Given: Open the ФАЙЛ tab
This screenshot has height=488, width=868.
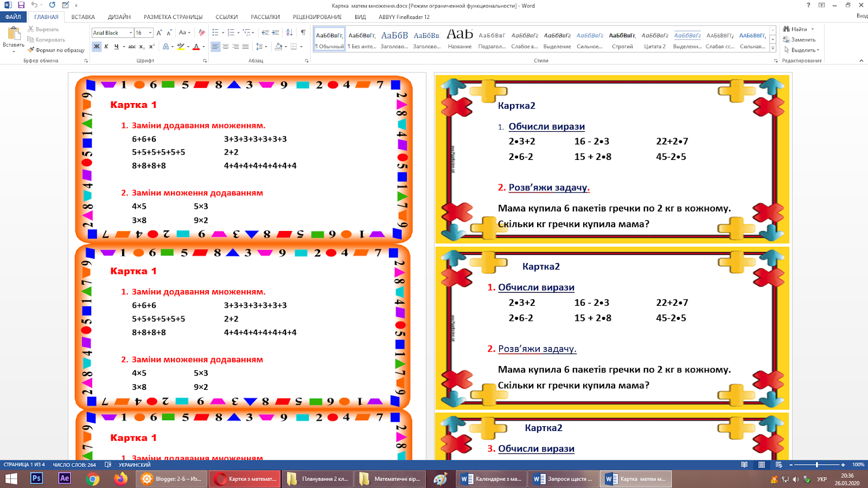Looking at the screenshot, I should point(13,17).
